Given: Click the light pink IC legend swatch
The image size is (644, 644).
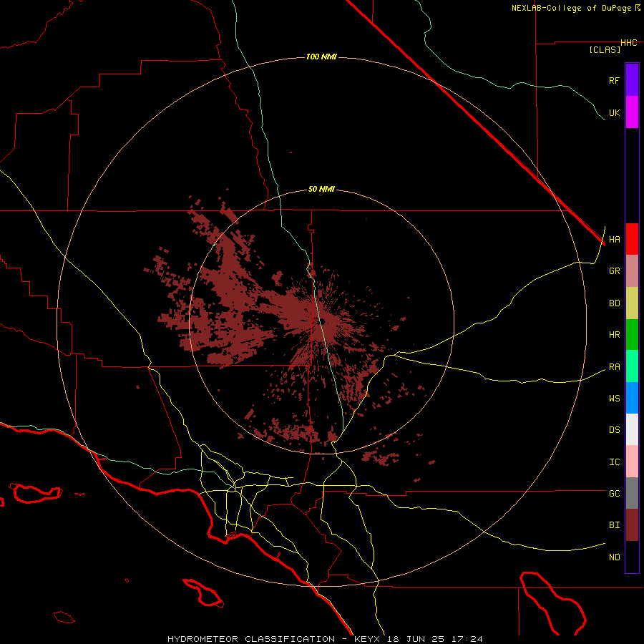Looking at the screenshot, I should tap(632, 462).
